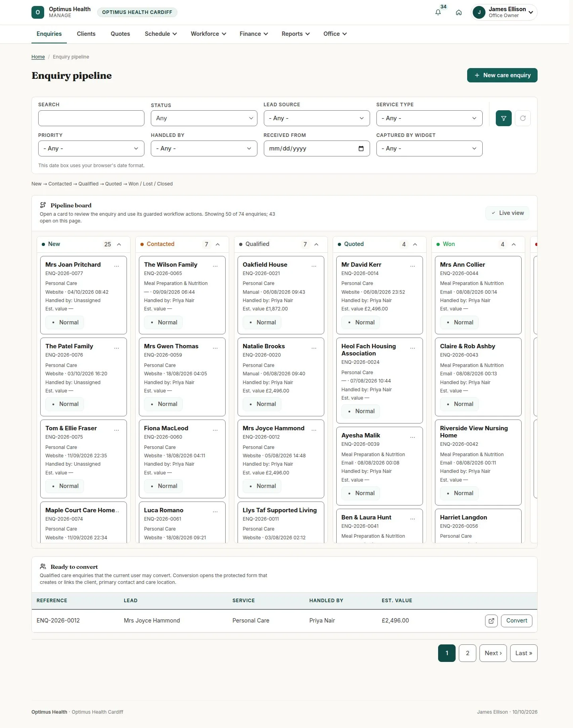Click Convert for Mrs Joyce Hammond

point(516,621)
